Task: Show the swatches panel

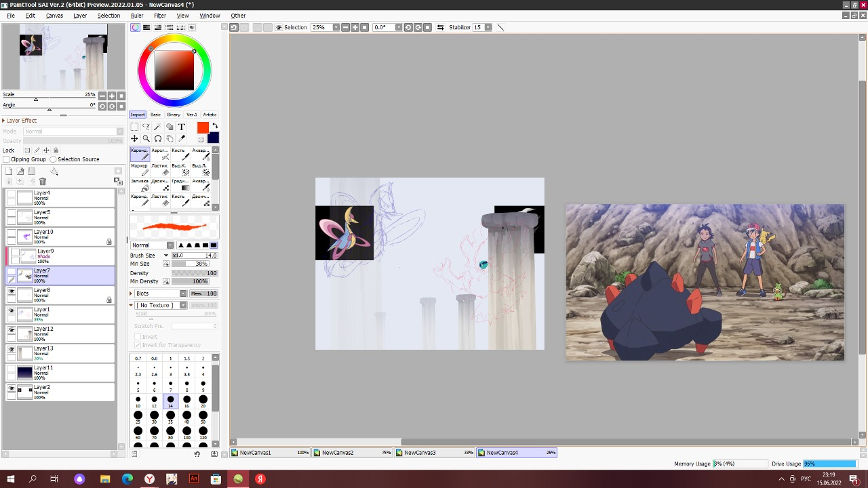Action: tap(181, 27)
